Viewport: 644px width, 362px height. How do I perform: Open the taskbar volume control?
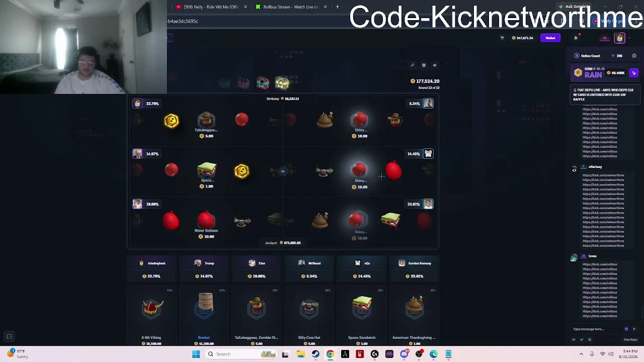pos(612,354)
